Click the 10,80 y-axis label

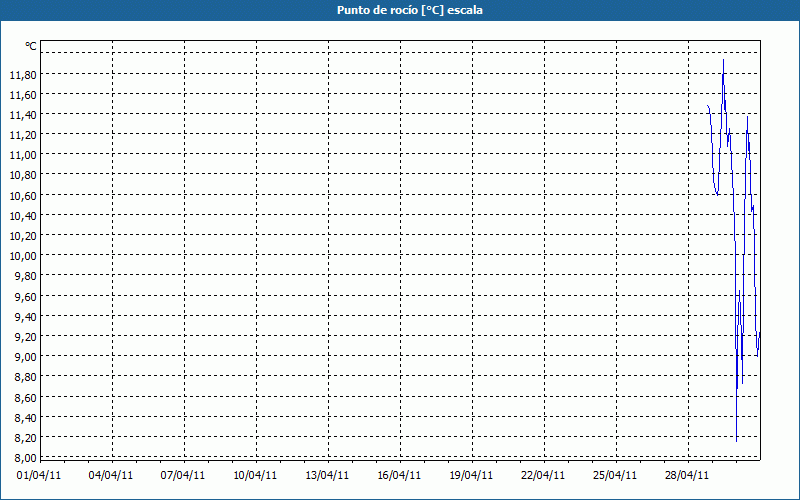pos(23,176)
